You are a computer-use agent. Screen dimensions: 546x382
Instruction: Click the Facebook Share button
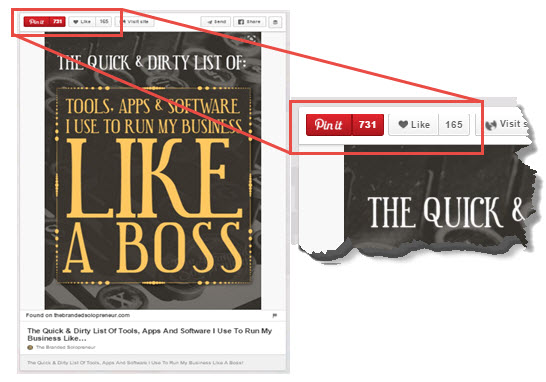(x=249, y=22)
